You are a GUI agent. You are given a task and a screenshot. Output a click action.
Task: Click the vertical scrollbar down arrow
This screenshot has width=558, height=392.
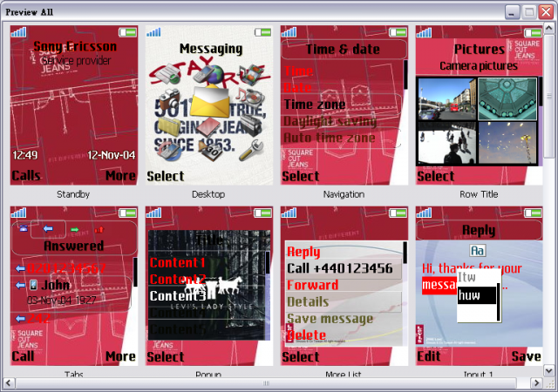[548, 370]
